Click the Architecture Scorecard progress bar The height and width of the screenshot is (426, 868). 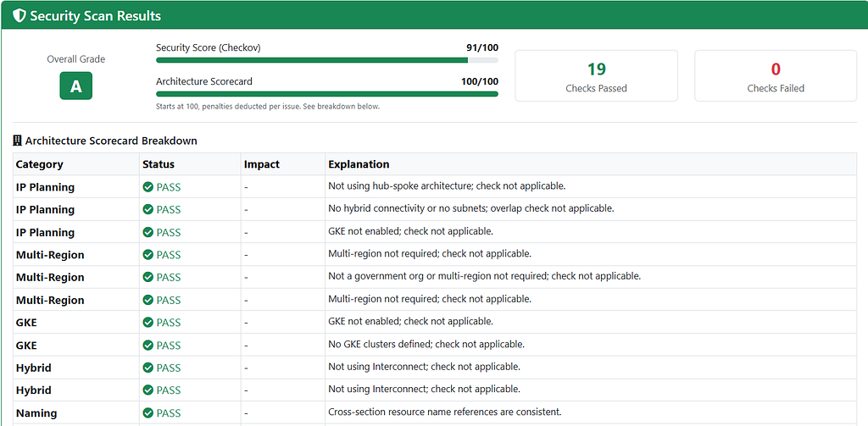point(327,94)
